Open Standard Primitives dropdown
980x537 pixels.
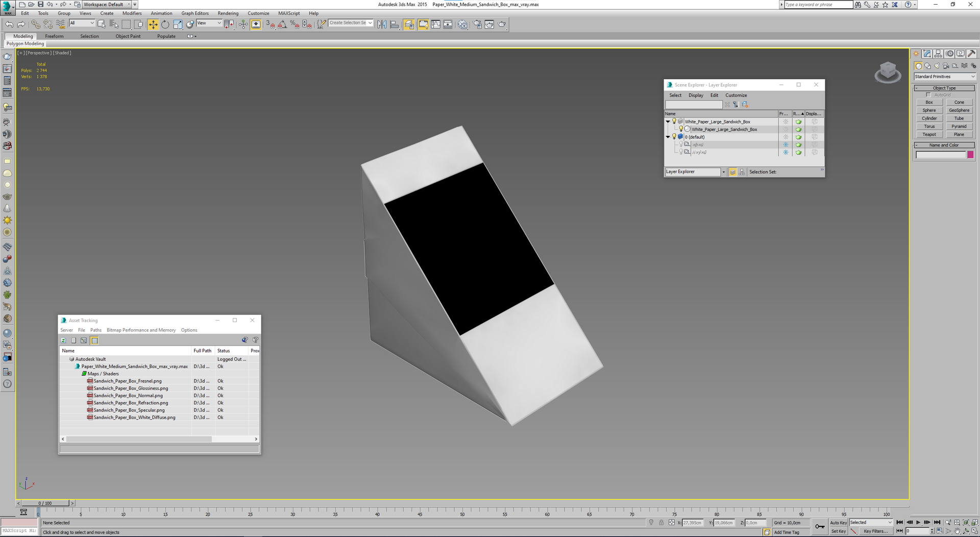(x=944, y=77)
